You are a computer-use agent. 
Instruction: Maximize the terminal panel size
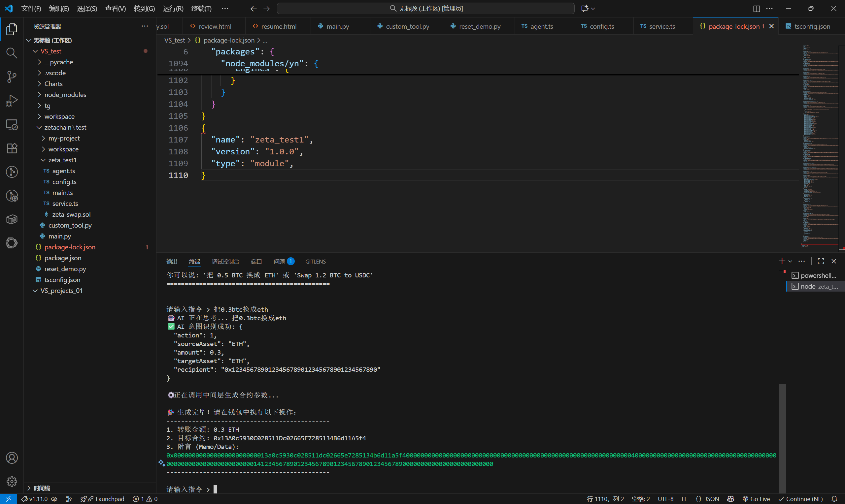pos(821,261)
